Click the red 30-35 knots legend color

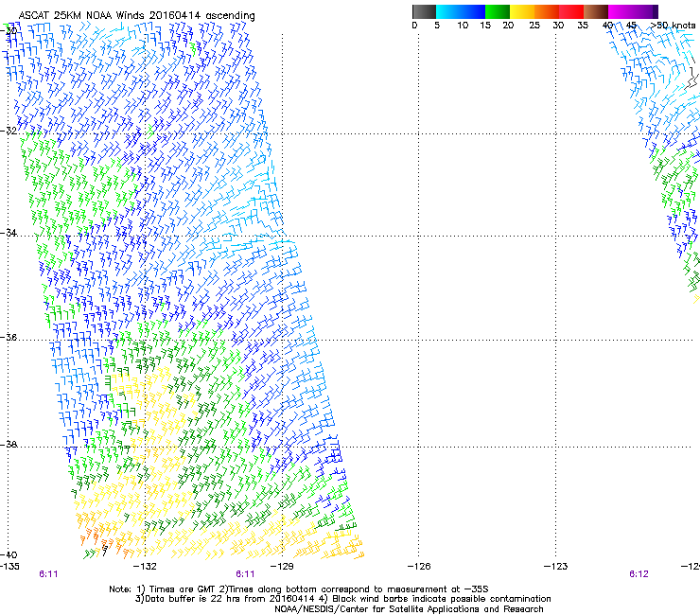tap(571, 11)
